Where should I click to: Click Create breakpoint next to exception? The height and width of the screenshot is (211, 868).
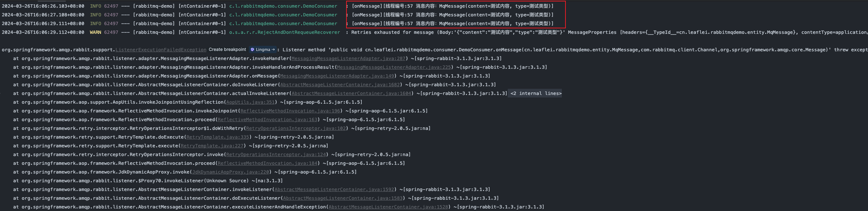tap(227, 49)
